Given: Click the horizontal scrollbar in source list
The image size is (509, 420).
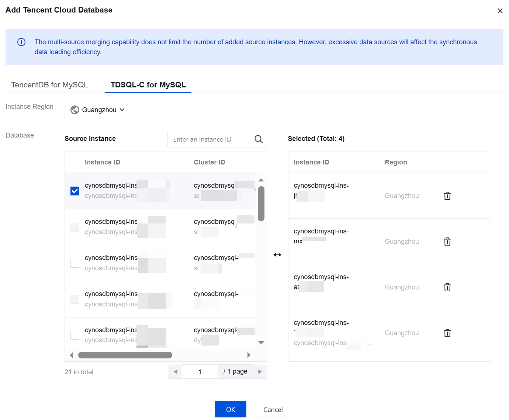Looking at the screenshot, I should click(125, 355).
